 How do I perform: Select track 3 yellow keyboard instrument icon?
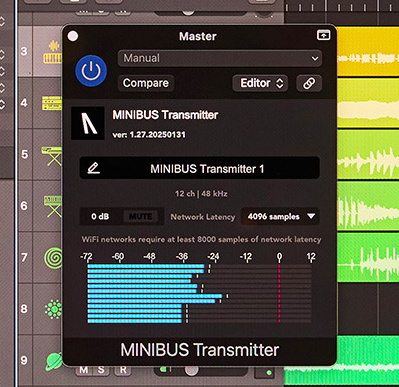53,52
